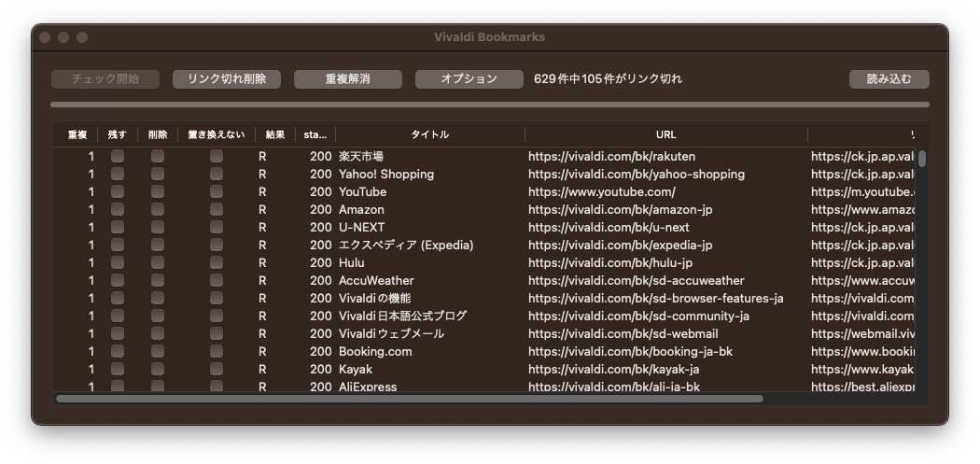Click URL https://vivaldi.com/bk/u-next
980x464 pixels.
[x=609, y=227]
